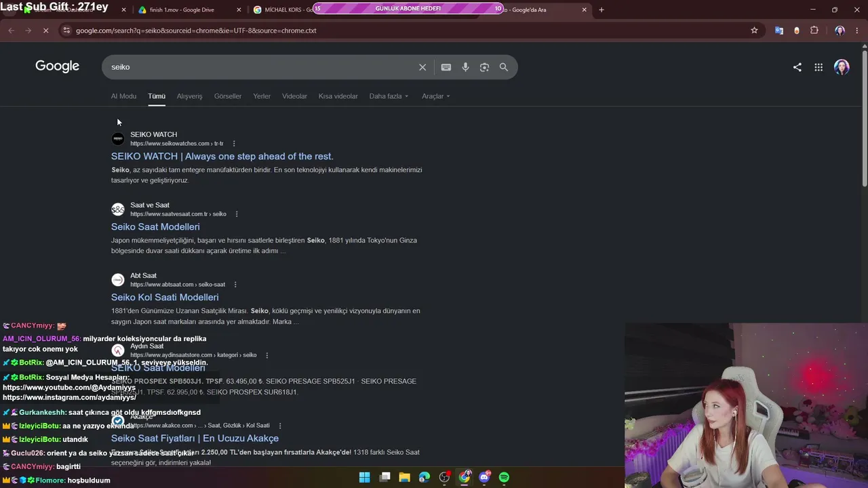Click inside the seiko search box
This screenshot has width=868, height=488.
click(x=261, y=67)
